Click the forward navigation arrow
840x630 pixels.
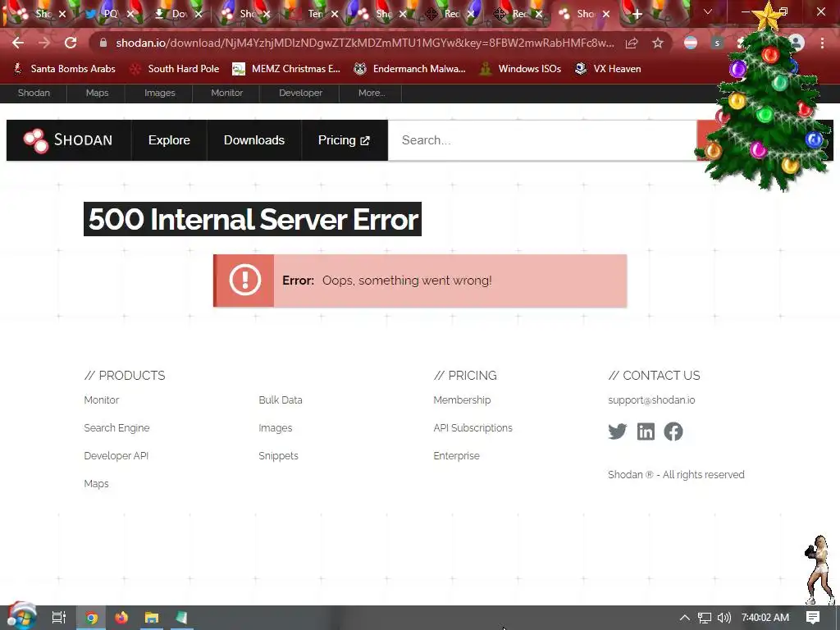coord(44,43)
